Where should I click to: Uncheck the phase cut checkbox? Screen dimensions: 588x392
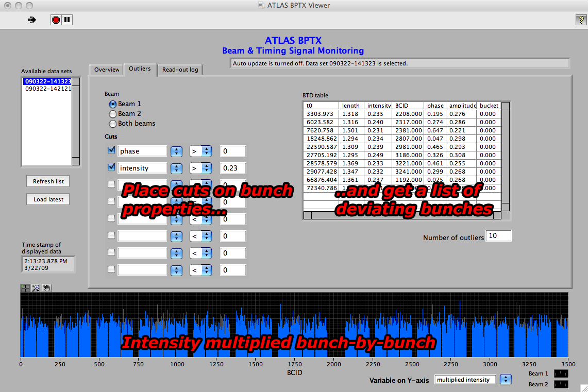point(111,151)
